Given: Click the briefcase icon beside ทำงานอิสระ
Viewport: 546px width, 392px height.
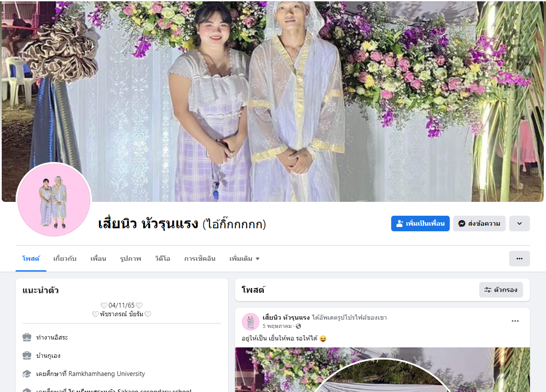Looking at the screenshot, I should 27,337.
